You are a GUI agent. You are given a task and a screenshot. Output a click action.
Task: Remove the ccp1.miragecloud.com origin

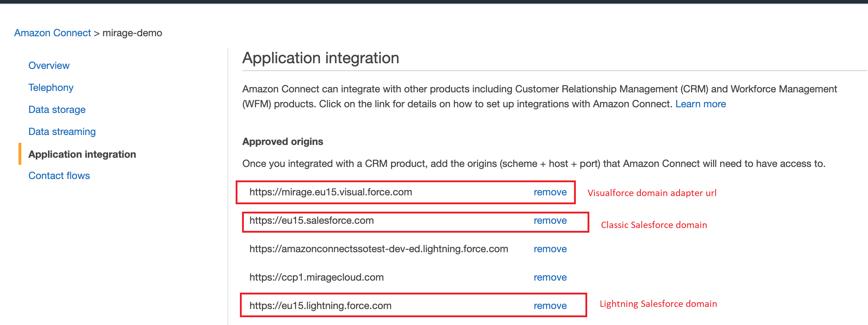pos(550,277)
